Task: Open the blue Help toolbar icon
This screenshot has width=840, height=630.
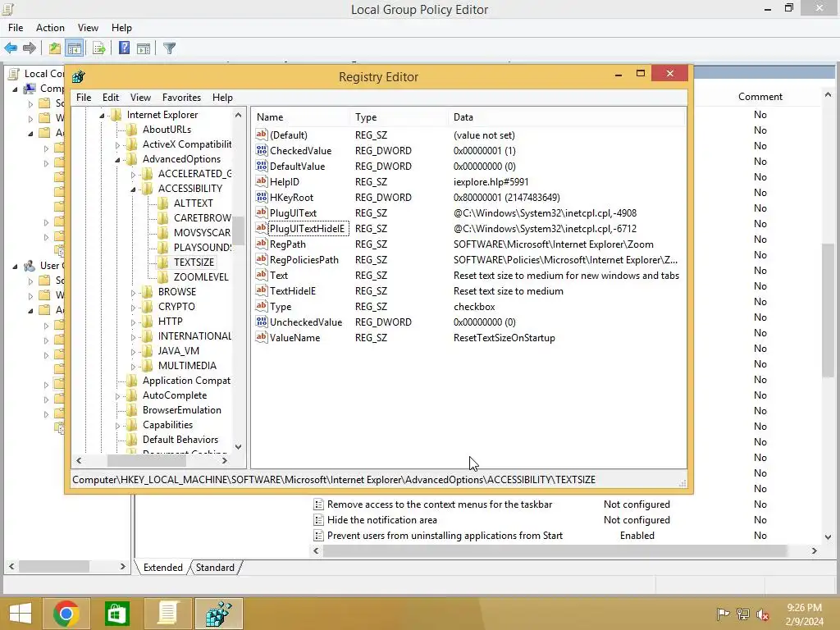Action: coord(125,48)
